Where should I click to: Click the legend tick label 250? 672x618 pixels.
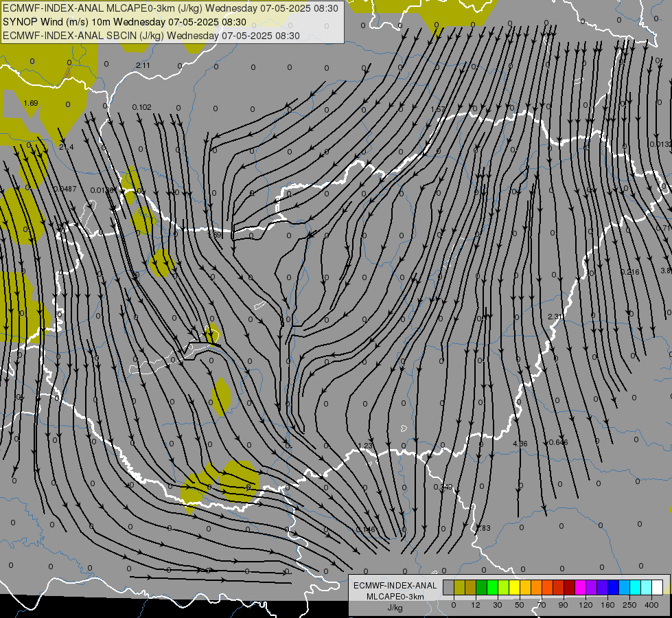click(x=629, y=605)
